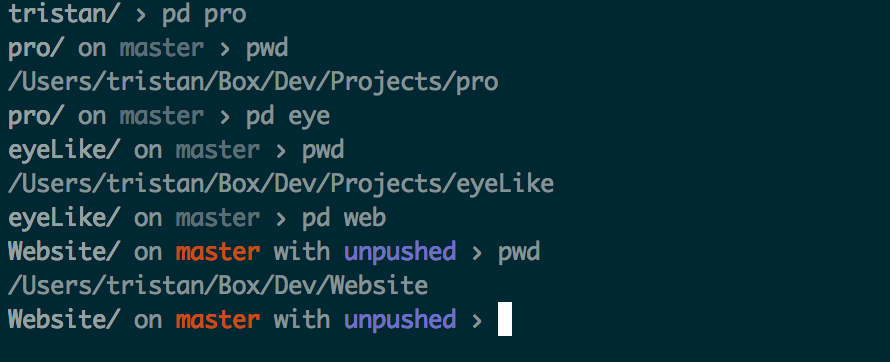The image size is (890, 362).
Task: Select the path /Users/tristan/Box/Dev/Projects/eyeLike
Action: tap(281, 184)
